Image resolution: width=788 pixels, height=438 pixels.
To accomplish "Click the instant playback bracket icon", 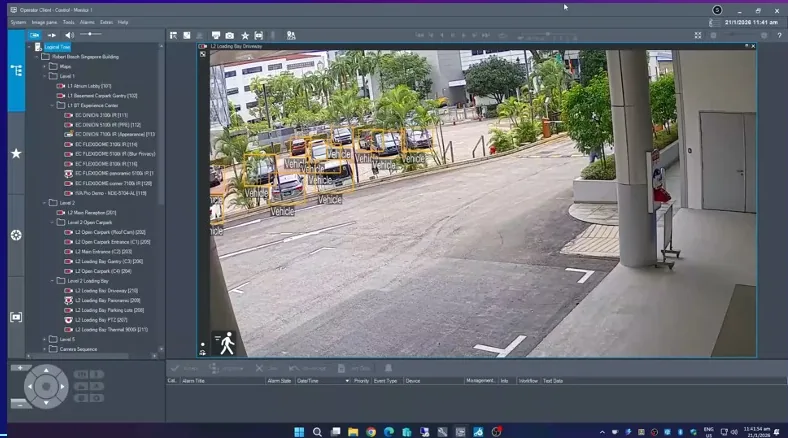I will coord(258,36).
